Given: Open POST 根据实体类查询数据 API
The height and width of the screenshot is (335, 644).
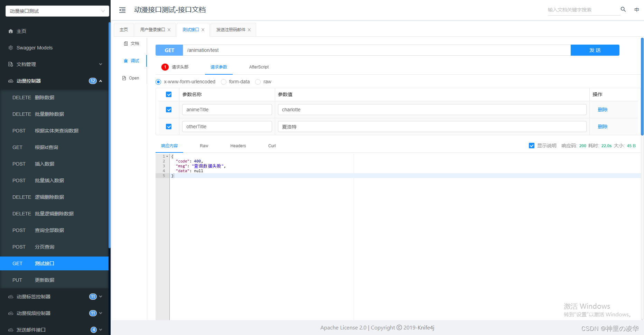Looking at the screenshot, I should pyautogui.click(x=54, y=131).
